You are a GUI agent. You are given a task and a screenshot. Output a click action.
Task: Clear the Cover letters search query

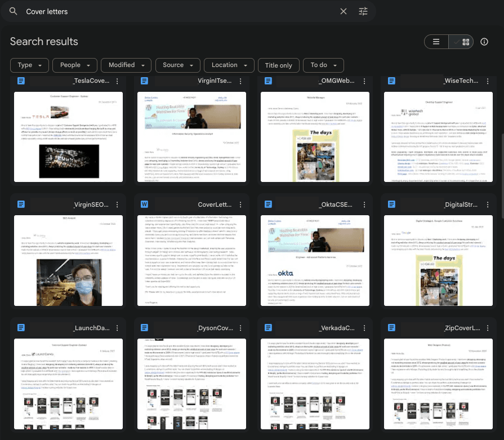point(344,11)
